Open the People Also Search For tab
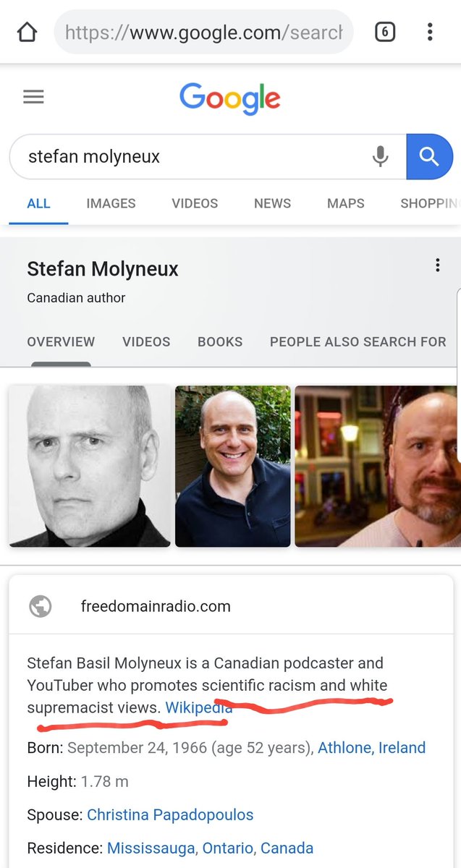Screen dimensions: 461x868 (x=358, y=341)
